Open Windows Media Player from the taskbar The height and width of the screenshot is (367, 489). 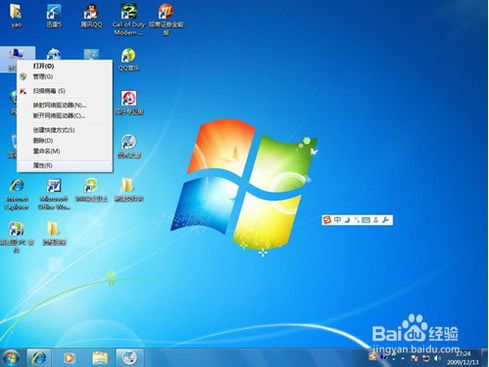[x=69, y=358]
